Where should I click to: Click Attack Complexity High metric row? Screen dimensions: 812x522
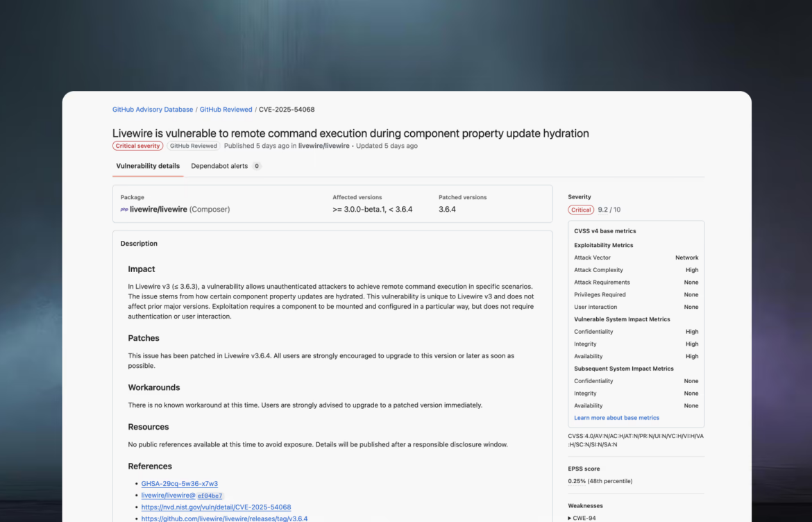click(636, 270)
